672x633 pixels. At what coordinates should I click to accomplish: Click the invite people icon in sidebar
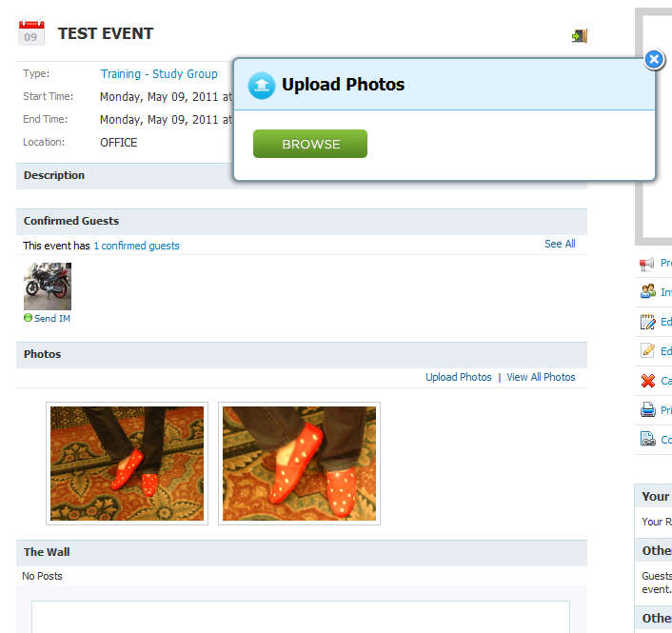pos(647,291)
